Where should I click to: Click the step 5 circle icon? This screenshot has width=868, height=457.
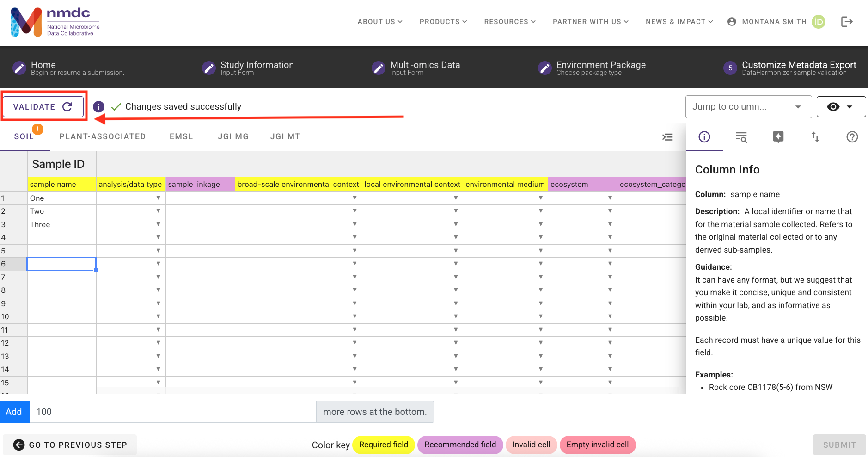coord(730,68)
